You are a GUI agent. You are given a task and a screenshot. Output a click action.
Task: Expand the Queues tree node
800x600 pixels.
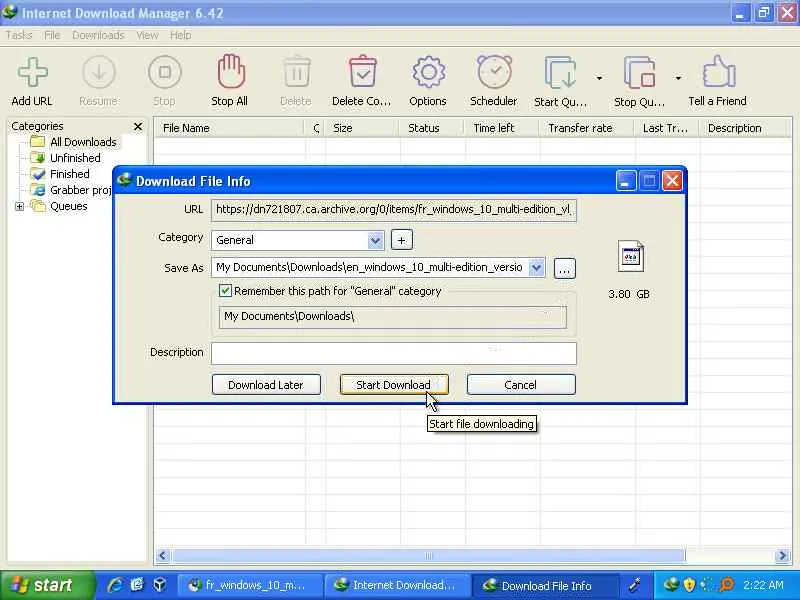coord(19,207)
